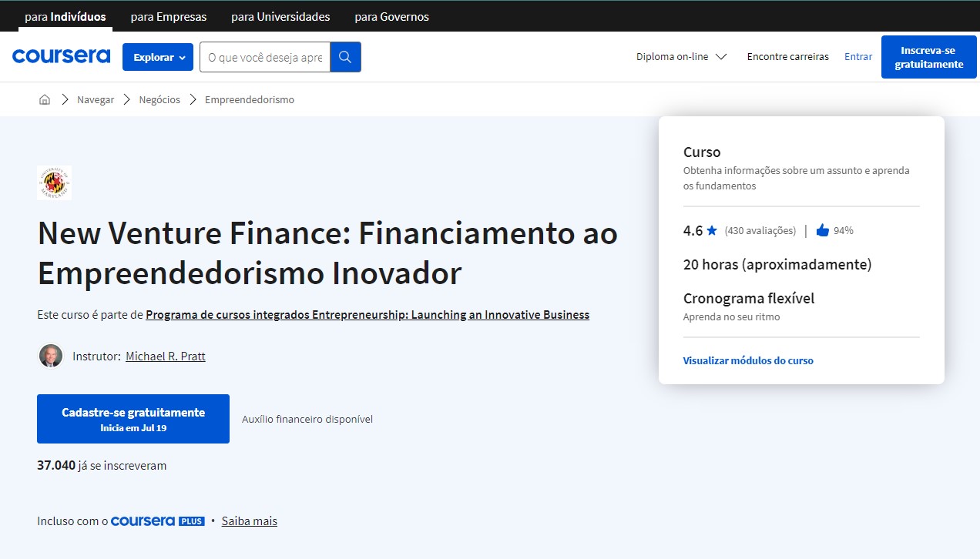The height and width of the screenshot is (559, 980).
Task: Open the instructor's profile photo
Action: (51, 356)
